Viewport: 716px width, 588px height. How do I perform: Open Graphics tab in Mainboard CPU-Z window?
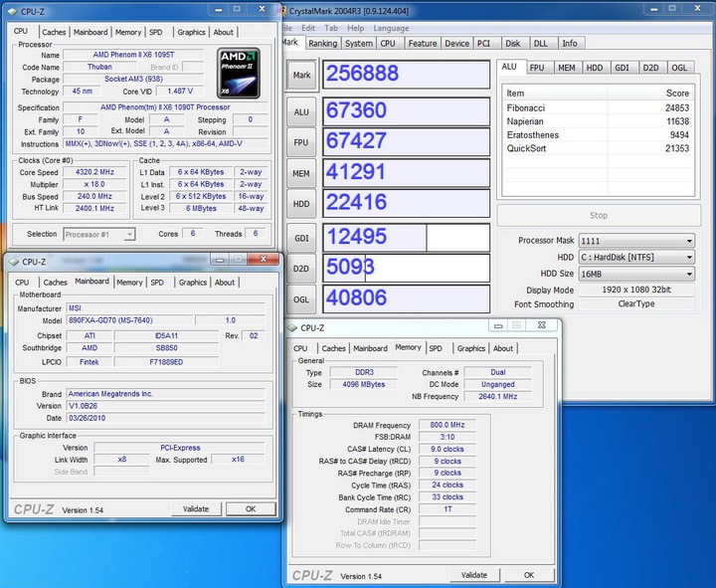(193, 283)
